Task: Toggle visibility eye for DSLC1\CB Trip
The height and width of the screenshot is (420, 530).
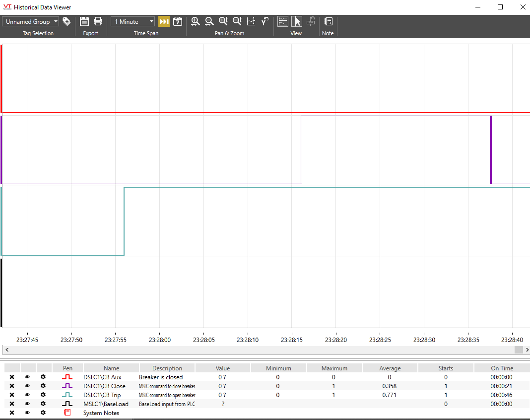Action: (x=27, y=395)
